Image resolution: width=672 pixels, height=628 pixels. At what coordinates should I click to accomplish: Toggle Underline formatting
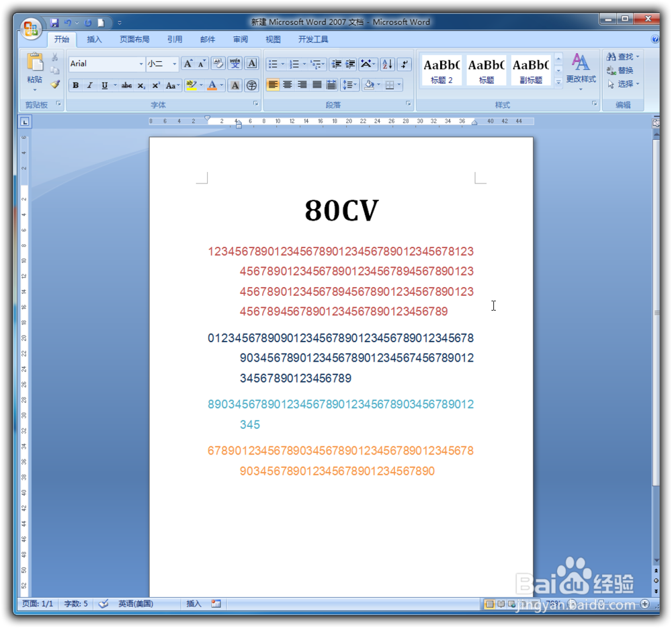[104, 85]
